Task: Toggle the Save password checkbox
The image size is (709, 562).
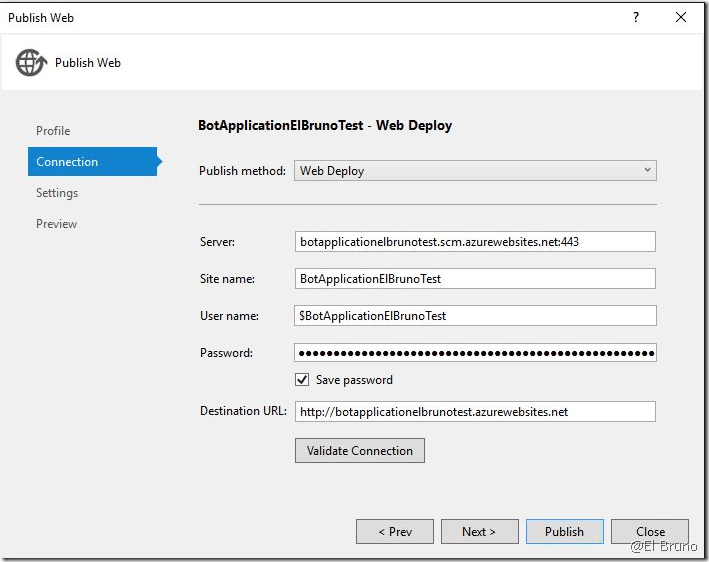Action: 302,380
